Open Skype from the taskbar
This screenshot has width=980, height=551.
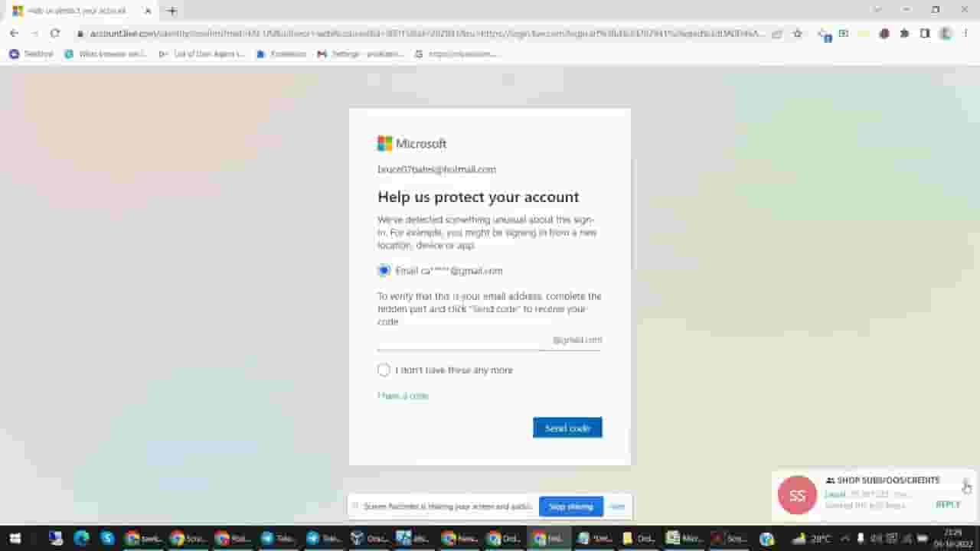pyautogui.click(x=107, y=539)
